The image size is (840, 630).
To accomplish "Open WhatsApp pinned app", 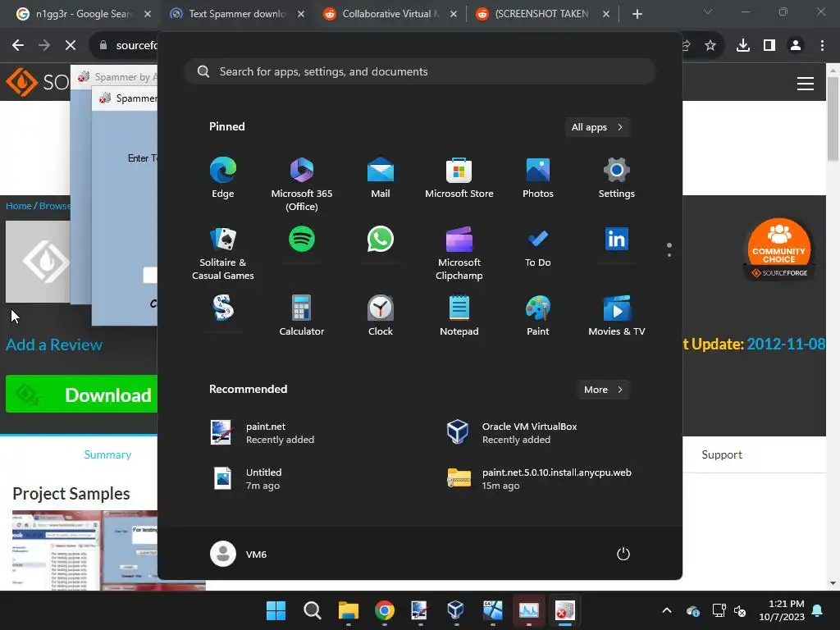I will pyautogui.click(x=381, y=239).
